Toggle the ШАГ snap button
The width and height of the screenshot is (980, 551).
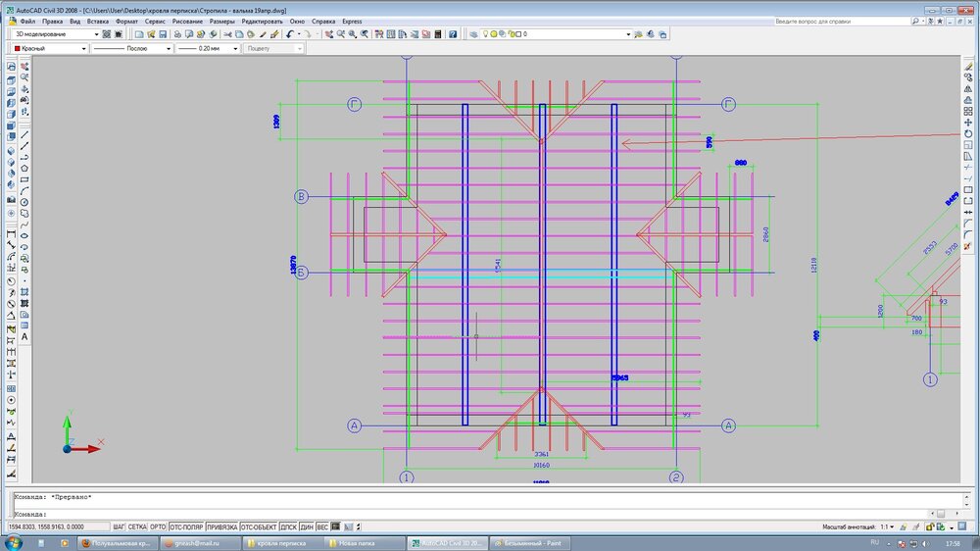pos(120,527)
